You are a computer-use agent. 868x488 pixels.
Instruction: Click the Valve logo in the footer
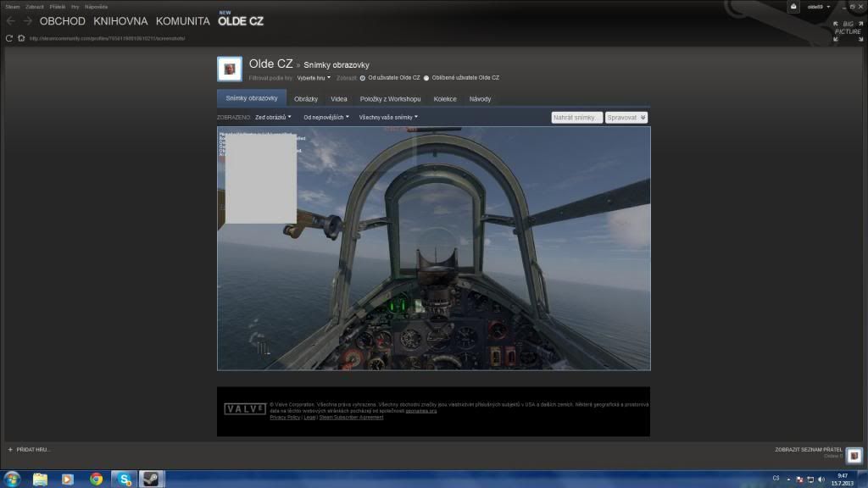tap(245, 409)
